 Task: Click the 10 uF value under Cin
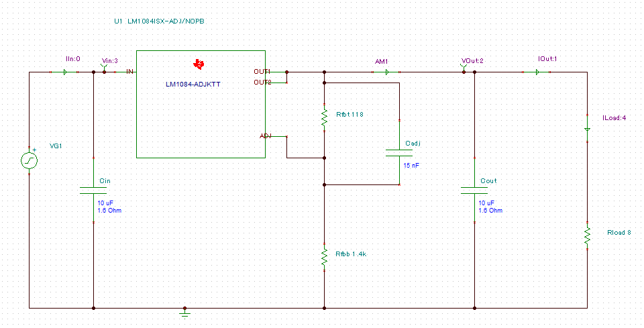[106, 203]
